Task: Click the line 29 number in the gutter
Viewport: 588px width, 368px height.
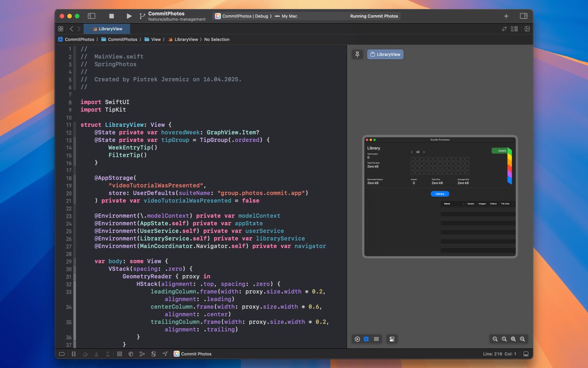Action: 69,262
